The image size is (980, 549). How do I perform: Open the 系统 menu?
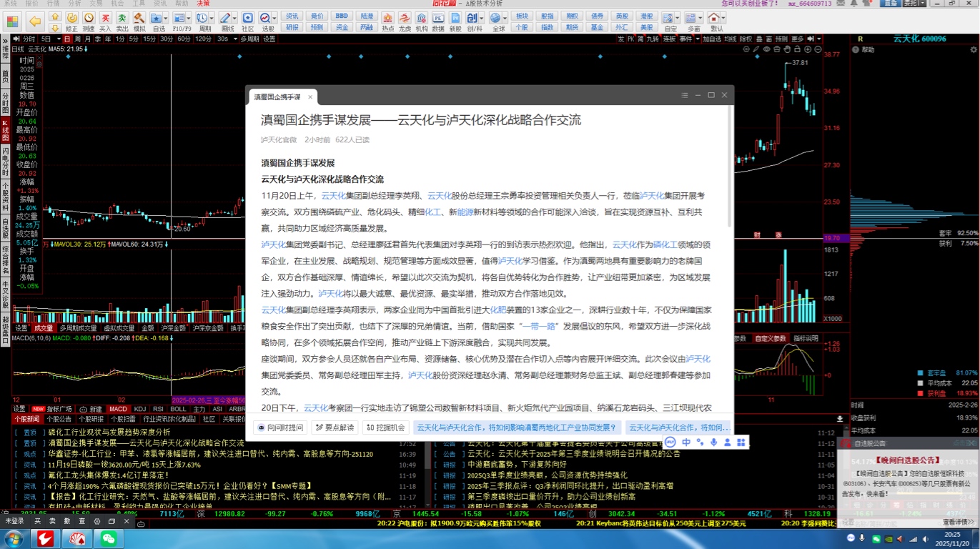click(10, 4)
